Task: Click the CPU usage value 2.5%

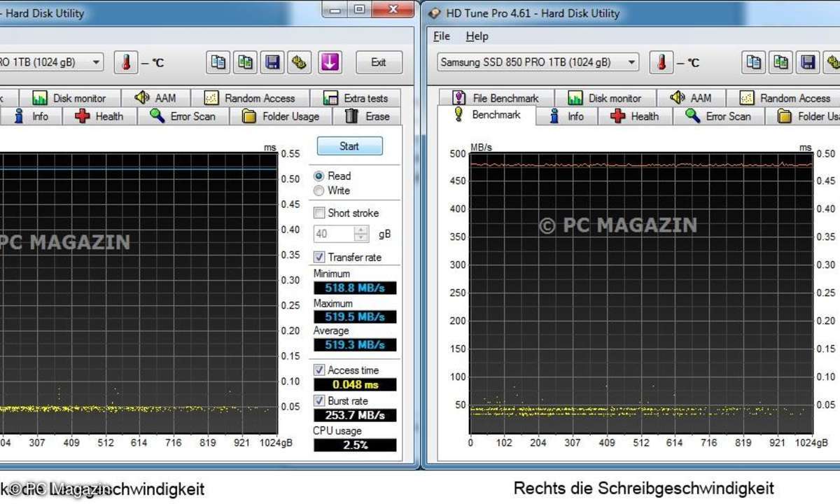Action: point(354,444)
